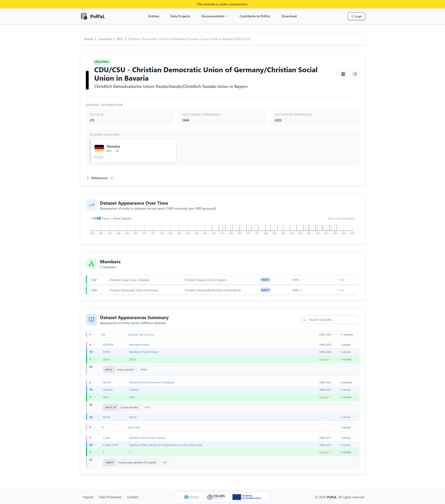Click the Login button
445x504 pixels.
click(x=356, y=16)
